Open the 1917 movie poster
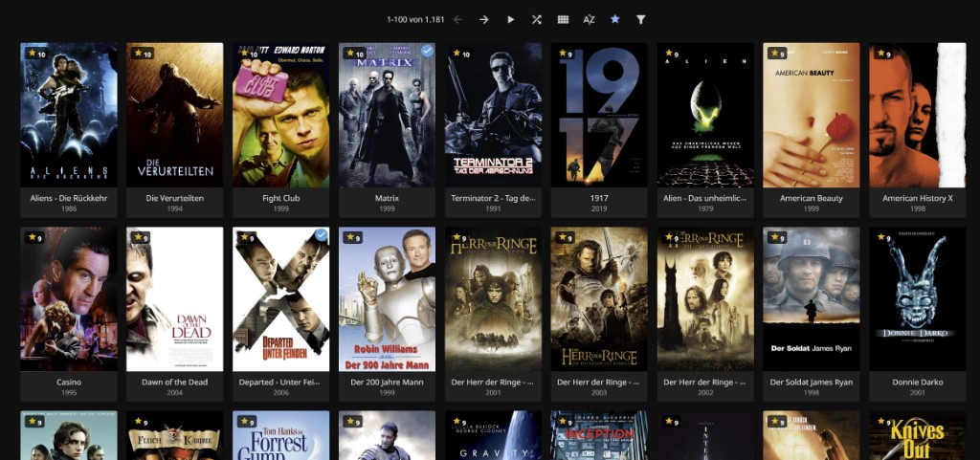This screenshot has height=460, width=980. coord(599,115)
